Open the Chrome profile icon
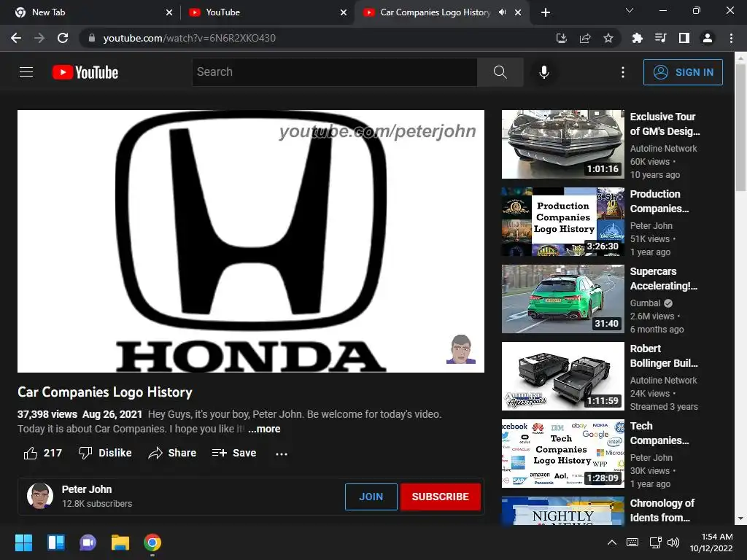 [x=708, y=38]
